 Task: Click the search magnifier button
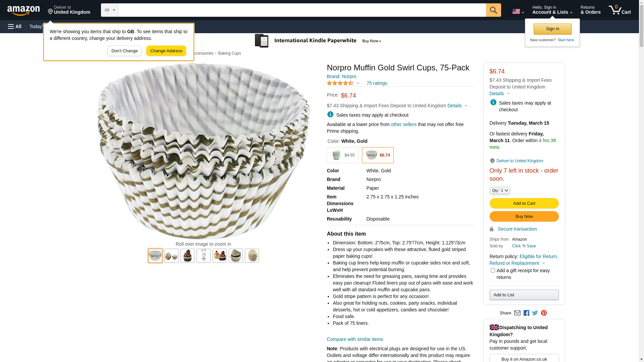[x=493, y=10]
